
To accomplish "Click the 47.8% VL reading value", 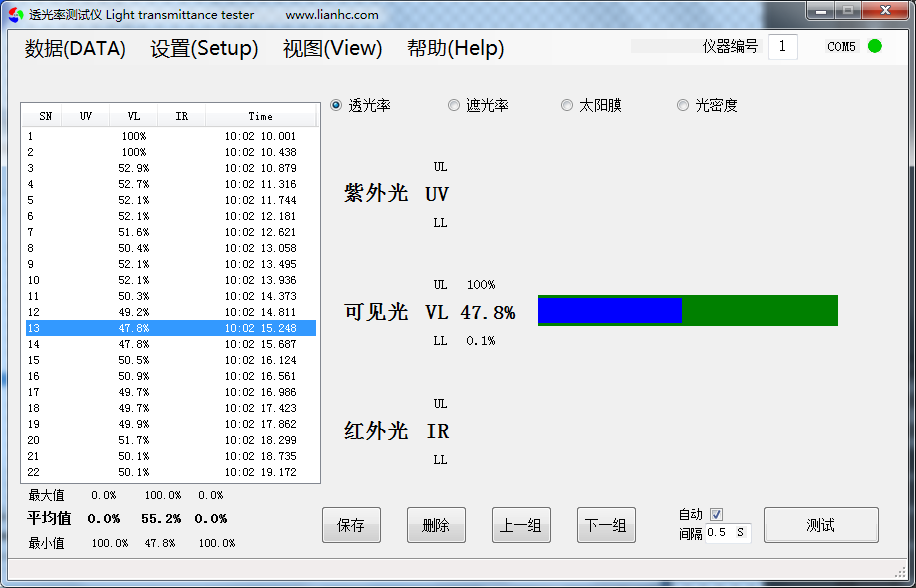I will point(488,312).
